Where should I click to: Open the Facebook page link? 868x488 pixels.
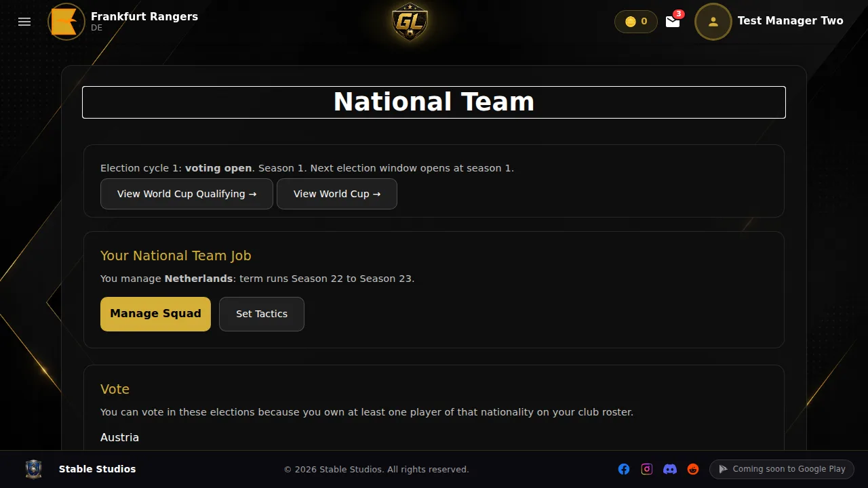coord(624,469)
